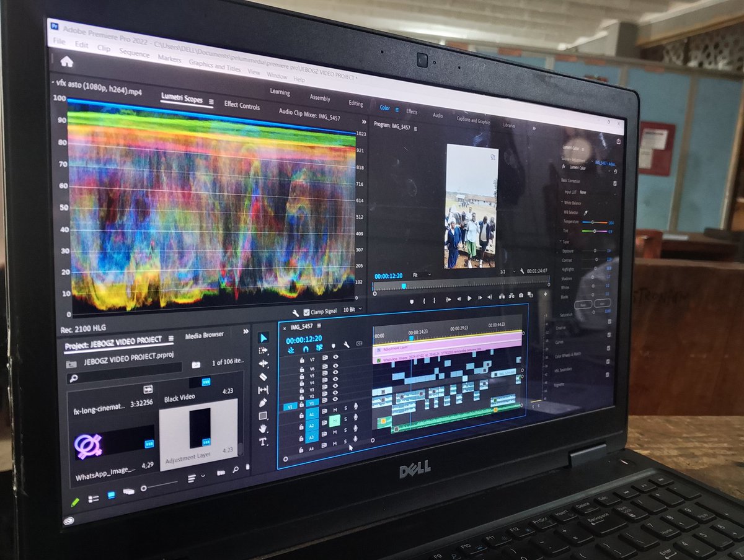Toggle the V7 track lock
744x560 pixels.
coord(302,360)
